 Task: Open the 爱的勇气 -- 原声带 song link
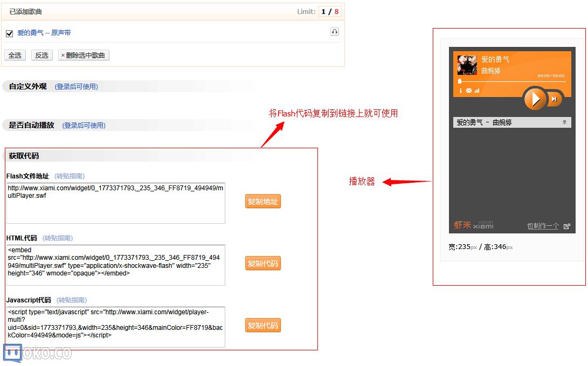point(44,33)
